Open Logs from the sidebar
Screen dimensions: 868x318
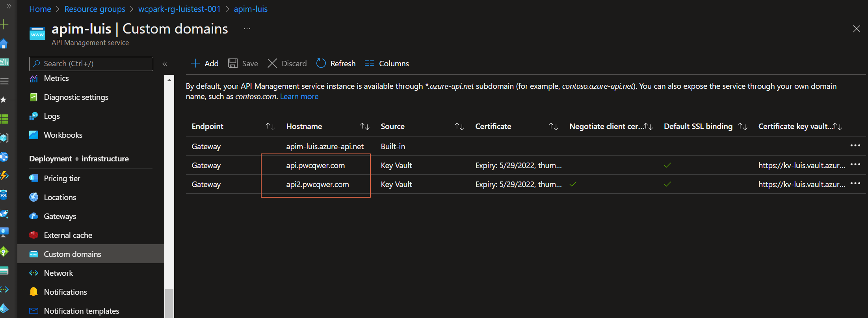click(52, 116)
